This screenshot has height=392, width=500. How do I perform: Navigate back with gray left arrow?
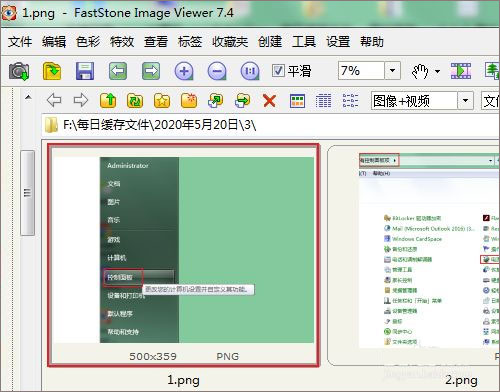54,100
